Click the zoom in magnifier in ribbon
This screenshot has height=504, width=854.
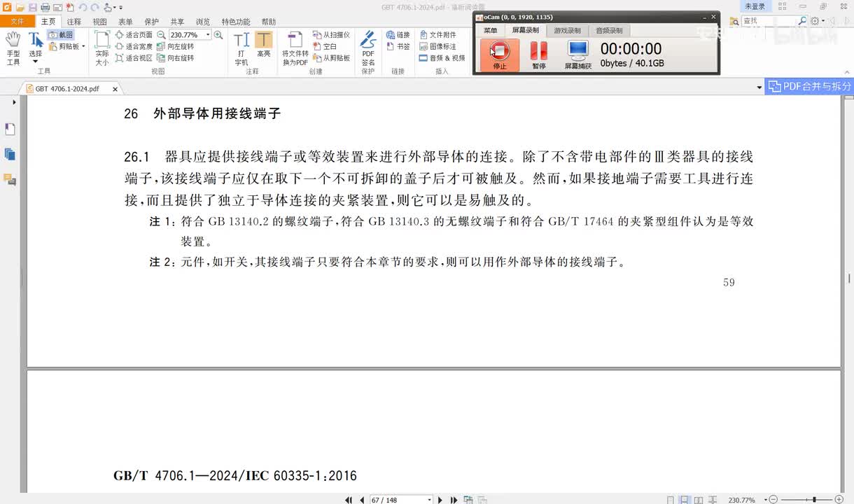click(x=218, y=34)
